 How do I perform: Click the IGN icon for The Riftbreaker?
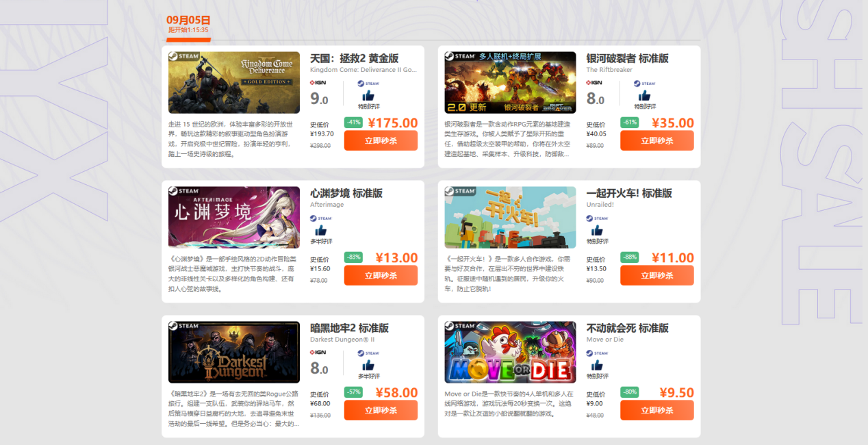[x=594, y=83]
